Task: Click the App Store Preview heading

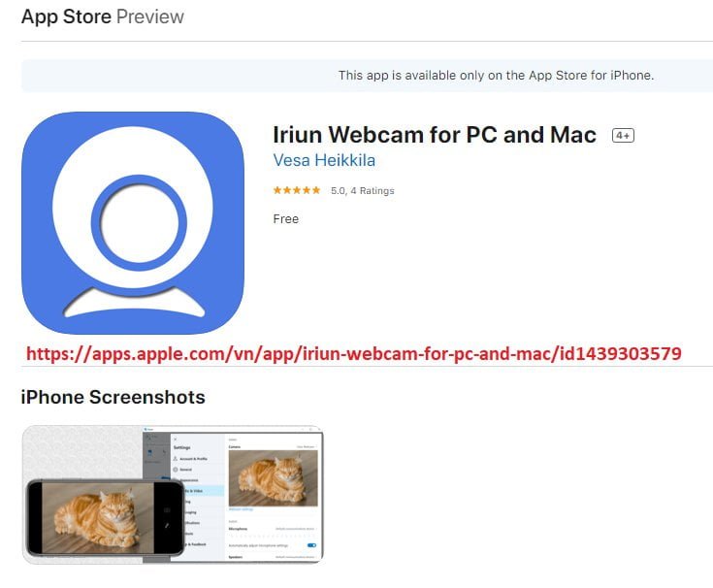Action: tap(102, 16)
